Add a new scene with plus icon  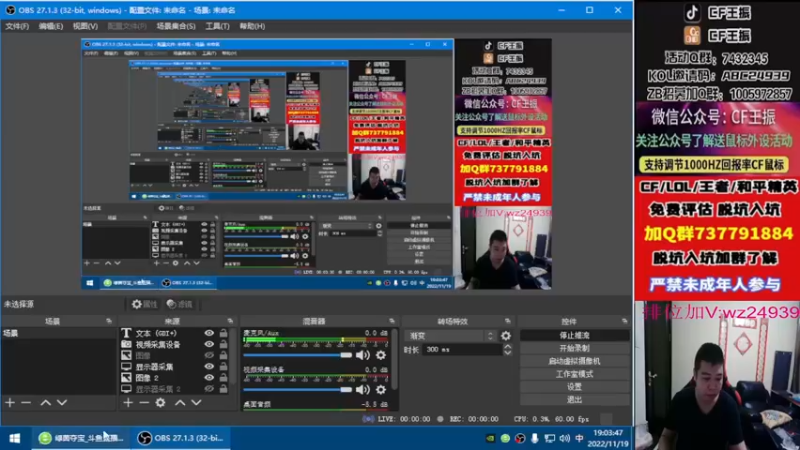coord(10,403)
